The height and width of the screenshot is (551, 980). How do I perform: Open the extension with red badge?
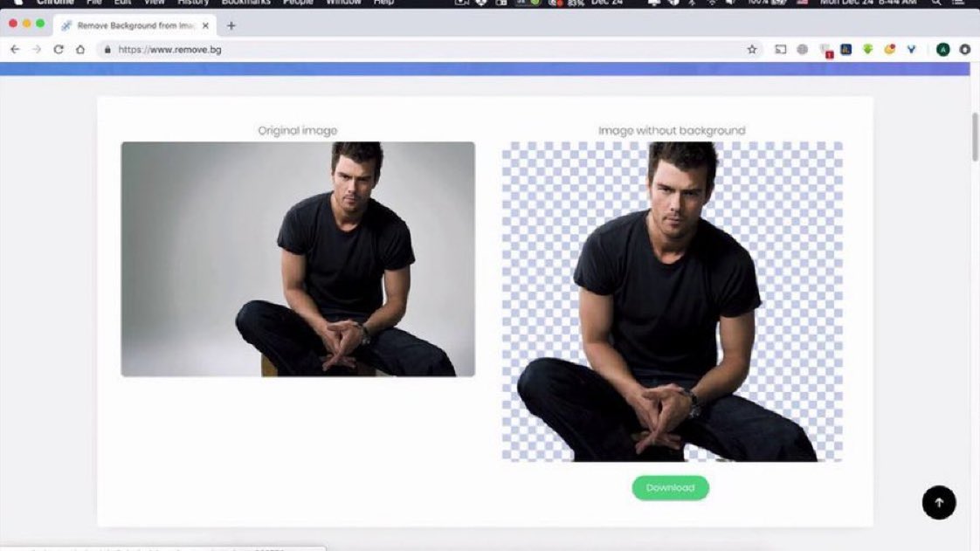(x=825, y=51)
